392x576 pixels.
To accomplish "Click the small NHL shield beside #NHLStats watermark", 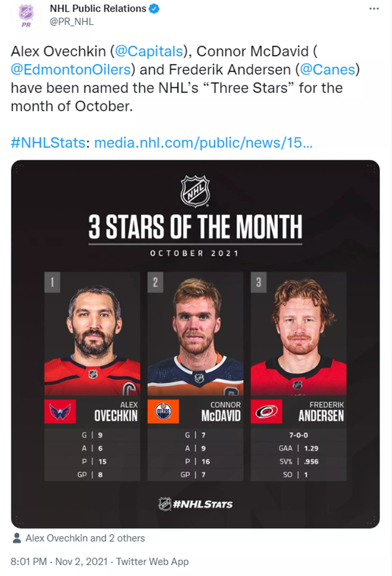I will pyautogui.click(x=165, y=504).
